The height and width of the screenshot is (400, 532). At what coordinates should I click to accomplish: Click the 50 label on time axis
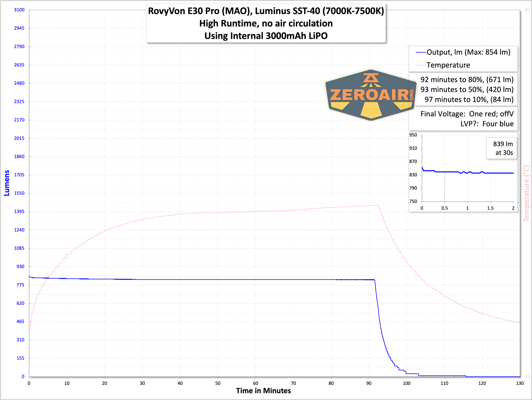coord(218,383)
